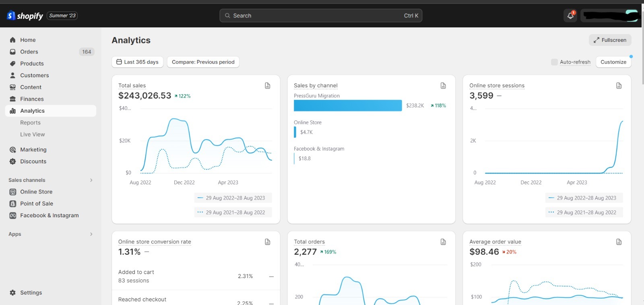
Task: Click the Customize button
Action: click(613, 62)
